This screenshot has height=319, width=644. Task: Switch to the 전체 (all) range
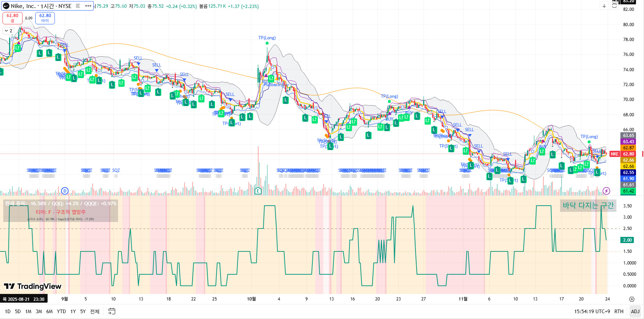pos(94,311)
